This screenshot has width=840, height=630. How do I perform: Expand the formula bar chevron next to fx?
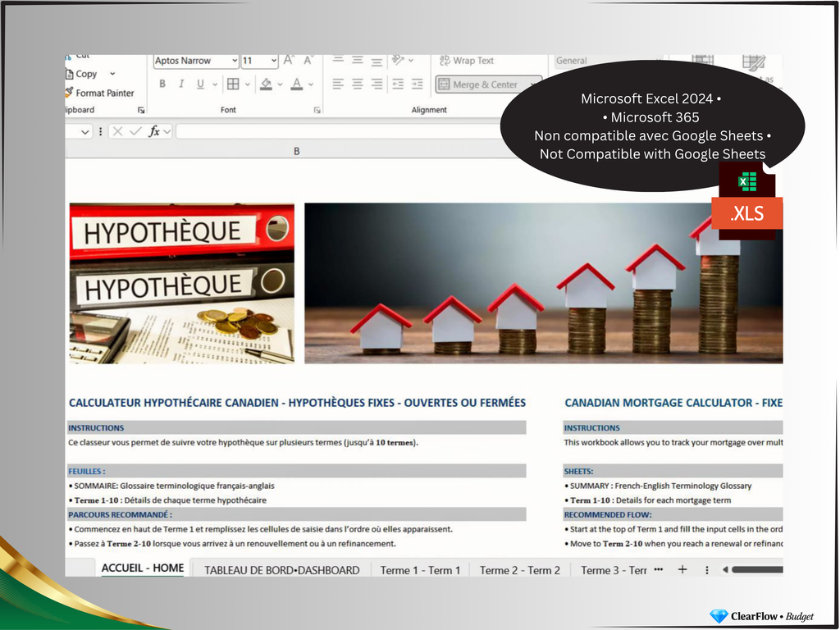click(167, 131)
